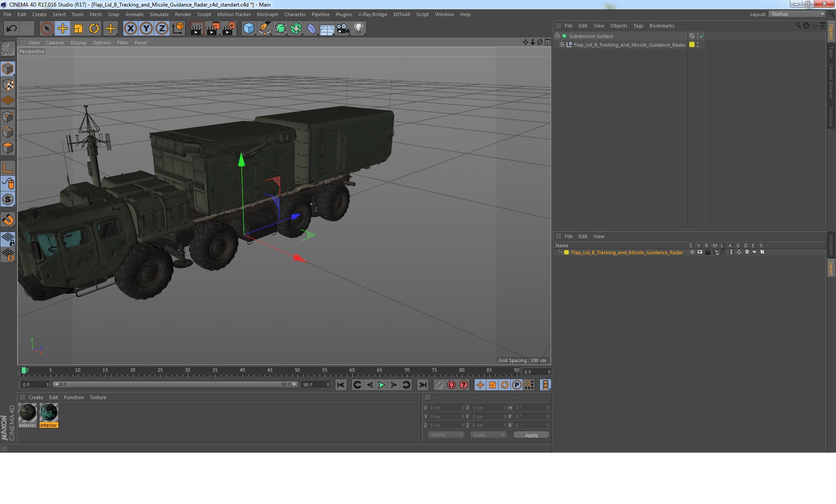Open the V-Ray Bridge menu
Image resolution: width=836 pixels, height=504 pixels.
[x=372, y=14]
